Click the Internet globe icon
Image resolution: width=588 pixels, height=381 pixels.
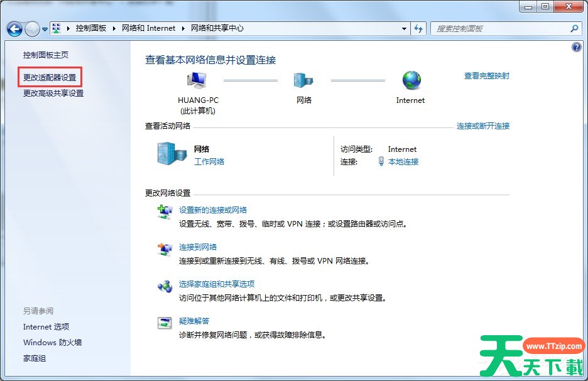[x=411, y=80]
